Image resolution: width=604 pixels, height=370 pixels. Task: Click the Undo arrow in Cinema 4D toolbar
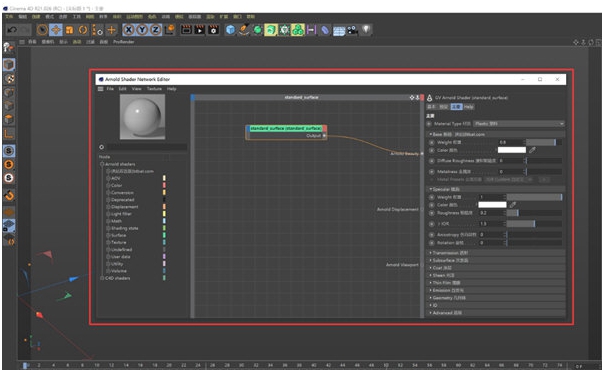coord(12,30)
